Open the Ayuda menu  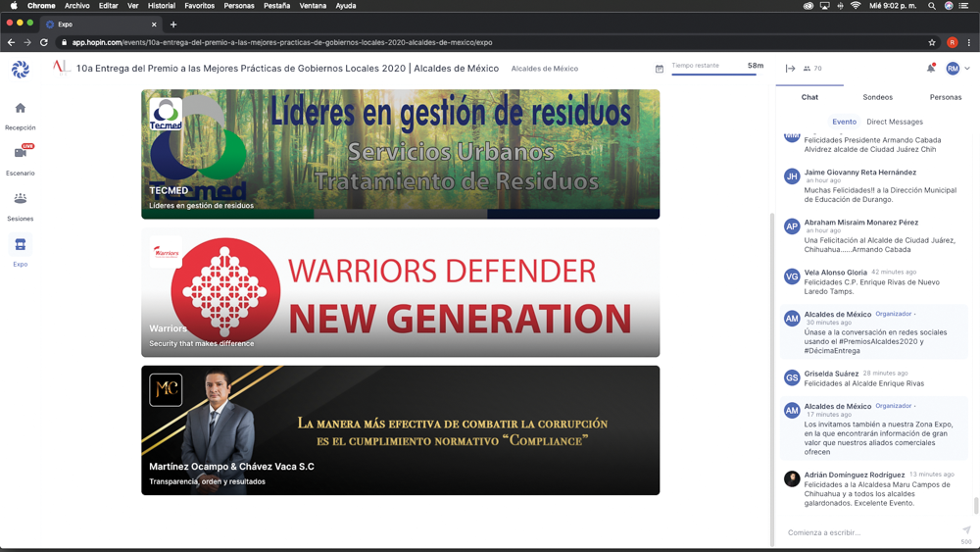point(346,6)
